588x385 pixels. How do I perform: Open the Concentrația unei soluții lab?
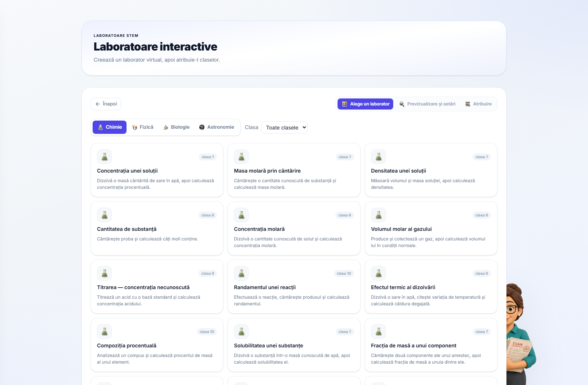click(157, 170)
